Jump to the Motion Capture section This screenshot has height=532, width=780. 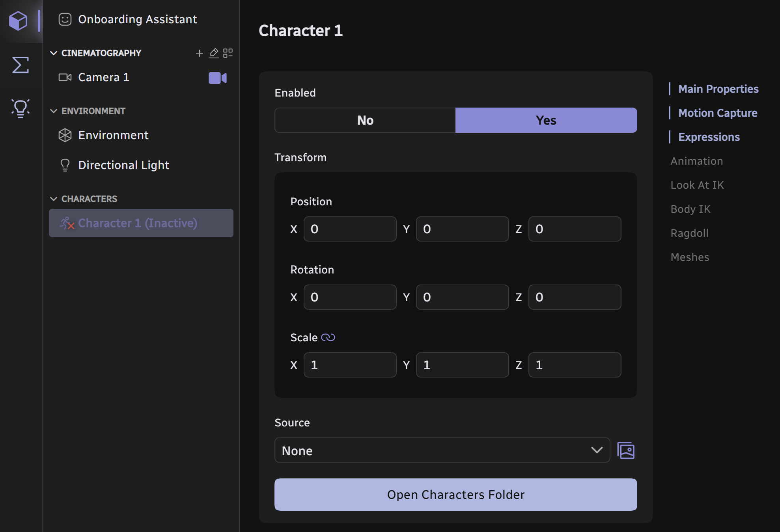tap(717, 113)
